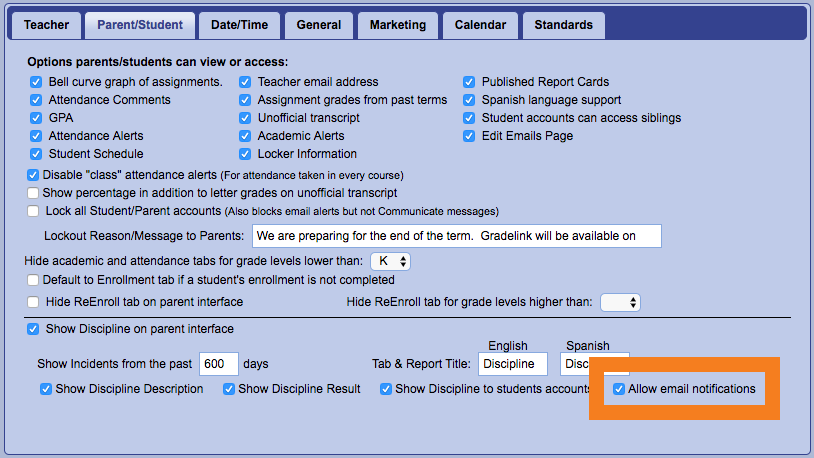This screenshot has height=458, width=814.
Task: Uncheck Published Report Cards
Action: 469,82
